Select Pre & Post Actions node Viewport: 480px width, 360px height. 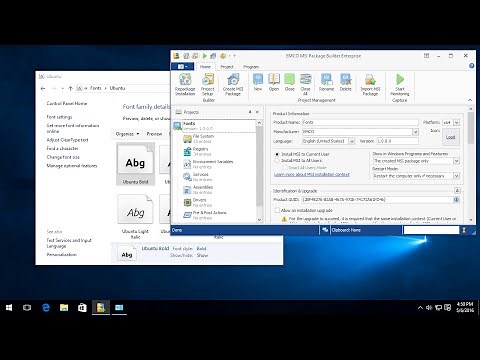tap(205, 215)
